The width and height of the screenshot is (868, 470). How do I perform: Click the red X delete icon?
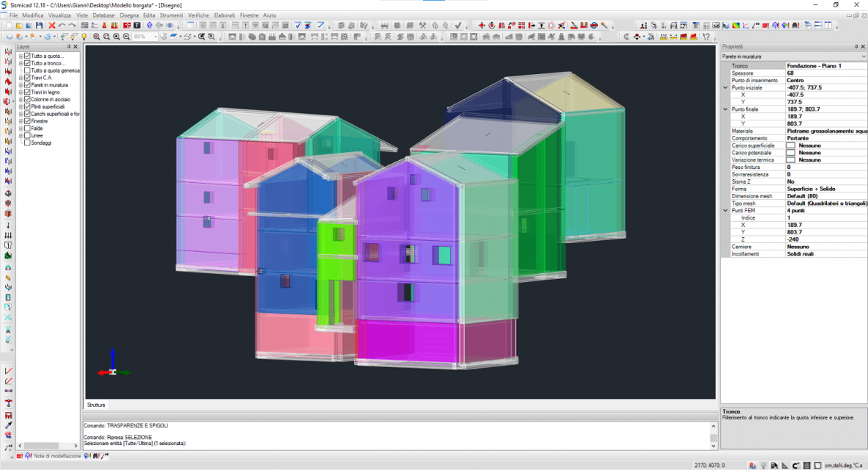pyautogui.click(x=52, y=25)
